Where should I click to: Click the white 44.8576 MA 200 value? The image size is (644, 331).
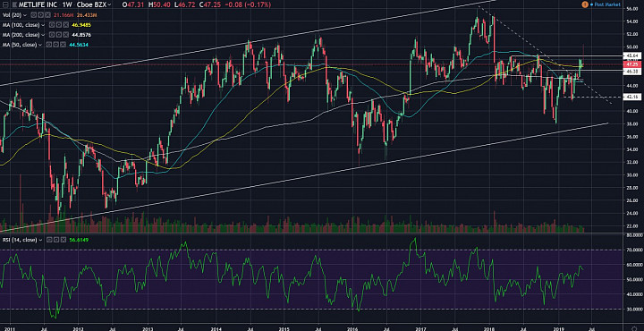point(81,35)
